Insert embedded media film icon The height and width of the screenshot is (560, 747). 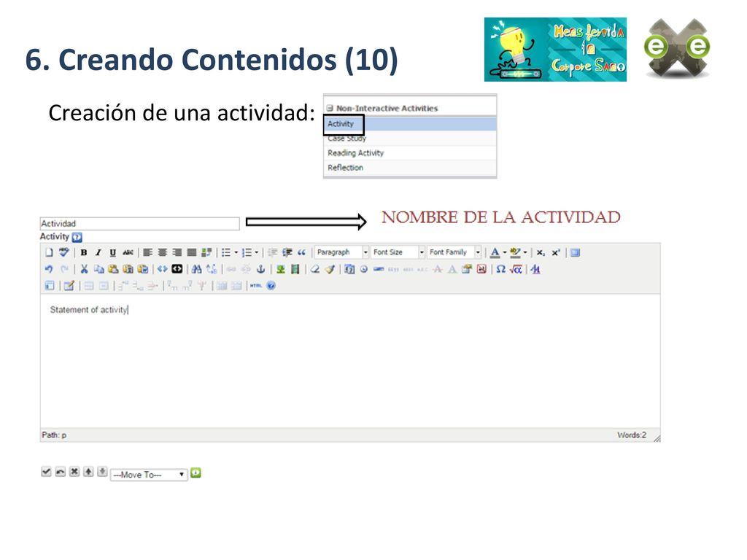pyautogui.click(x=295, y=269)
